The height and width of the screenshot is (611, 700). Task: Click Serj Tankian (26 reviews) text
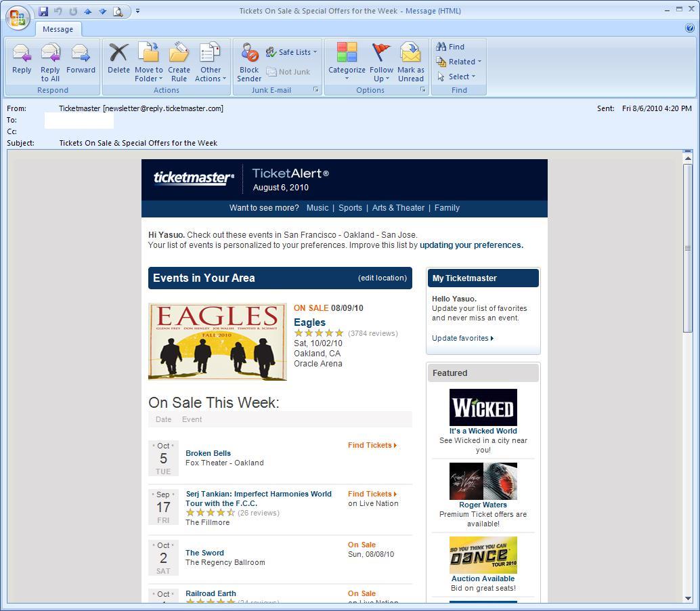(259, 513)
